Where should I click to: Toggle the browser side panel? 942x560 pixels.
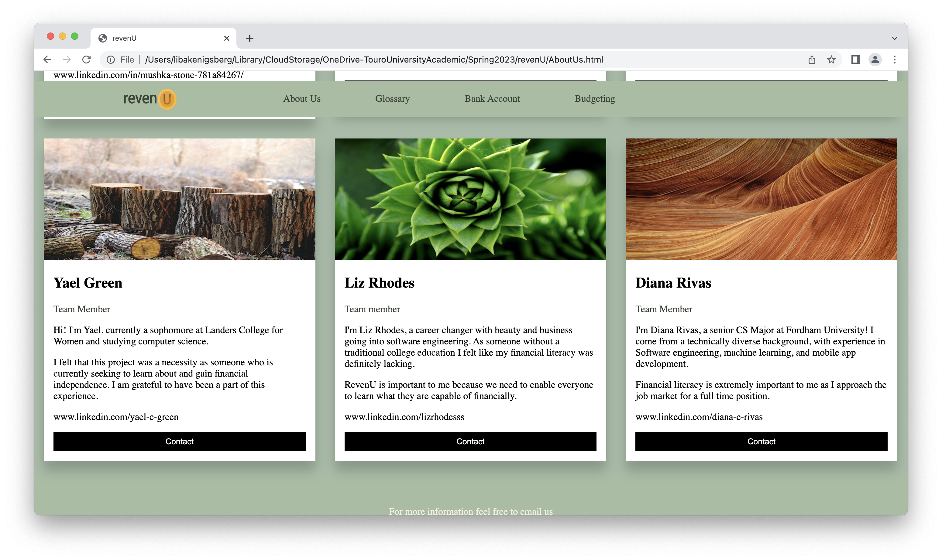(855, 60)
